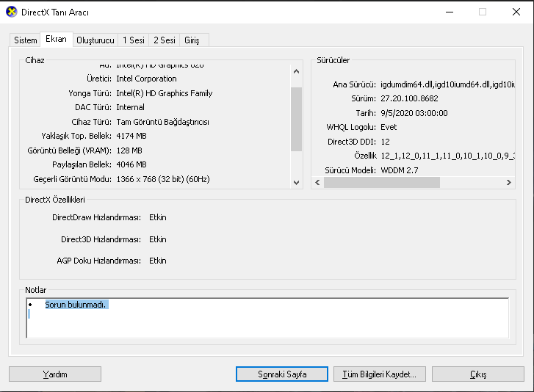Viewport: 534px width, 392px height.
Task: Click Direct3D Hızlandırması 'Etkin' value
Action: pos(158,239)
